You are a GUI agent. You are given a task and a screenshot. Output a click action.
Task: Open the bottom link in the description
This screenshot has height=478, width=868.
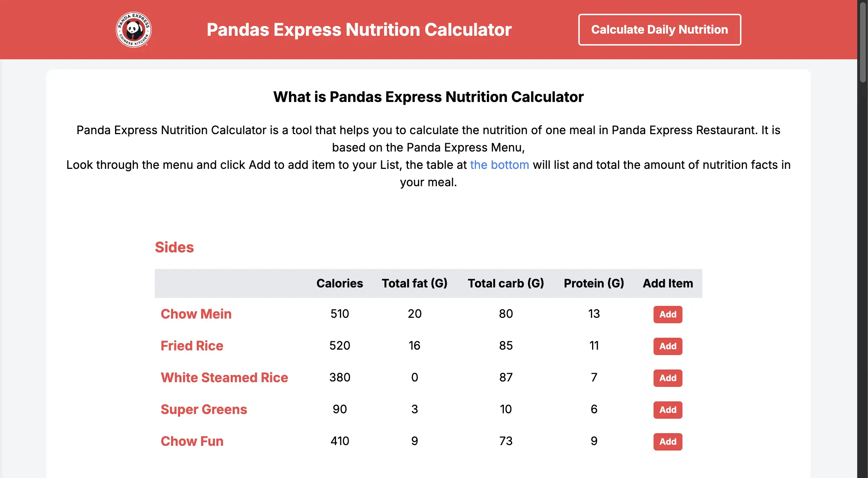point(499,165)
